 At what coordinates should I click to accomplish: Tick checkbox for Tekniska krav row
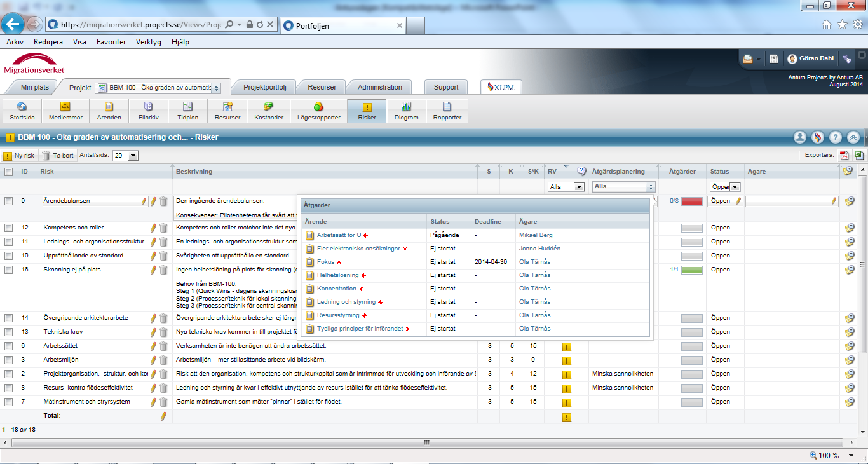click(8, 332)
